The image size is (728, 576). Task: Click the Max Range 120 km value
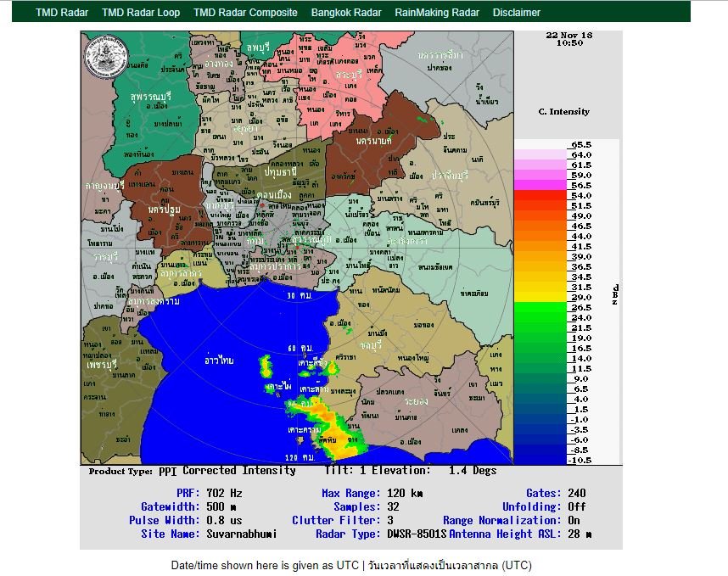tap(405, 493)
